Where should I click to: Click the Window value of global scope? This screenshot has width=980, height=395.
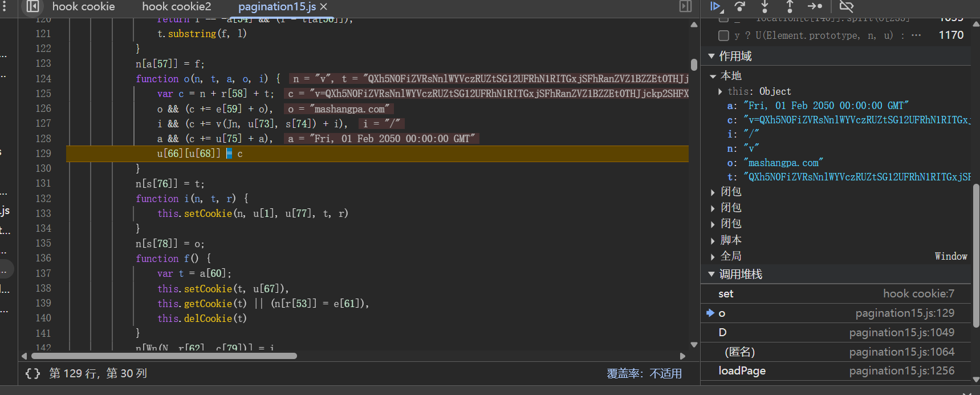click(x=951, y=256)
